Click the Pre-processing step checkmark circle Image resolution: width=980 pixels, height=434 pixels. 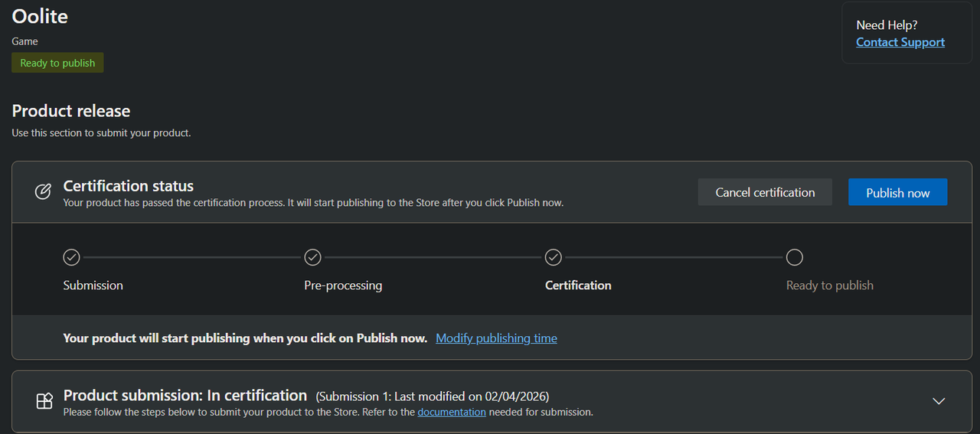click(x=312, y=257)
